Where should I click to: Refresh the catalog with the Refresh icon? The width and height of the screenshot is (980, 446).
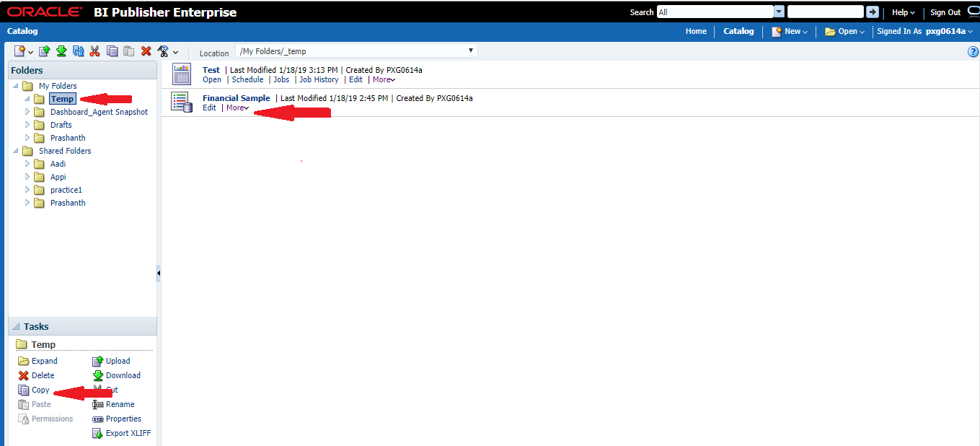(x=78, y=51)
